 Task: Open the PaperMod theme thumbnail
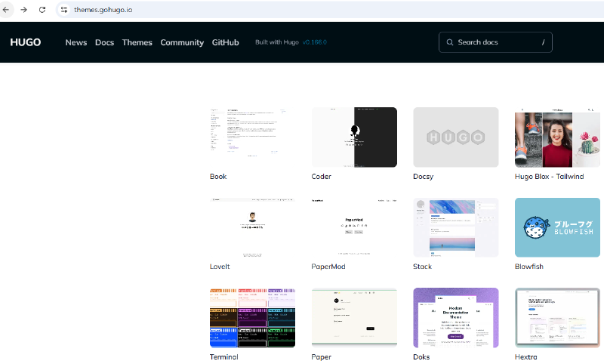pos(354,227)
